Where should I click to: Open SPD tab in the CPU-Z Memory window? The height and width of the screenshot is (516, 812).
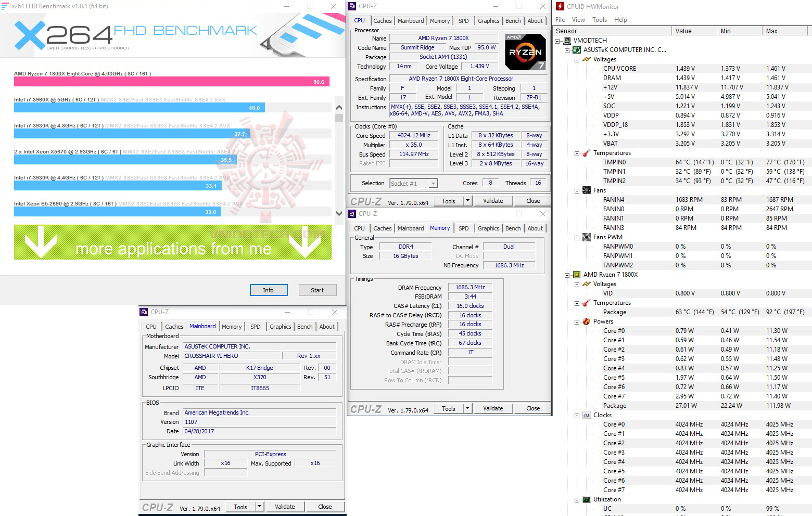click(464, 228)
